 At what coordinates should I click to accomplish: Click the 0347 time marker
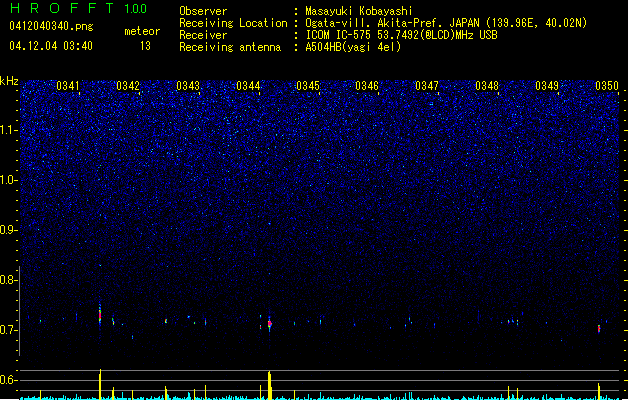pyautogui.click(x=427, y=86)
